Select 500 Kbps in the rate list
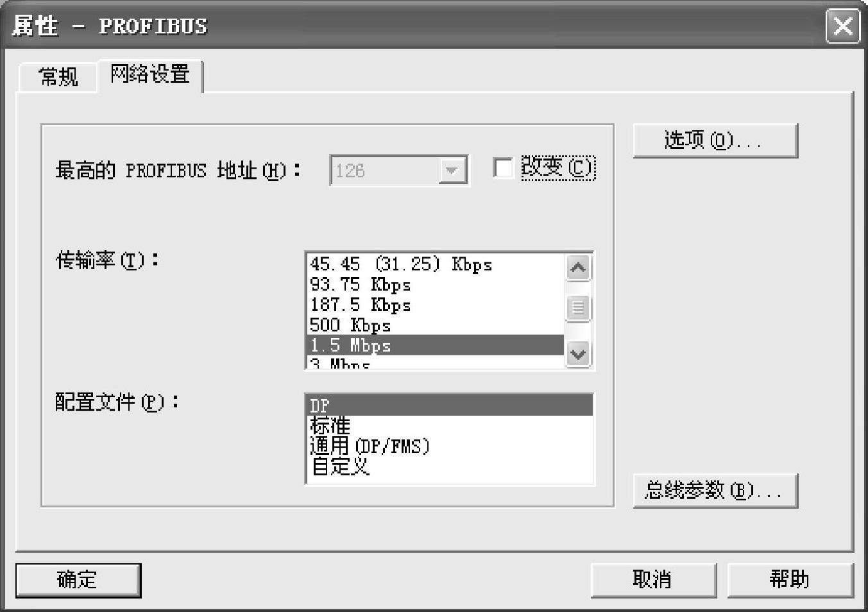This screenshot has width=868, height=612. [435, 325]
